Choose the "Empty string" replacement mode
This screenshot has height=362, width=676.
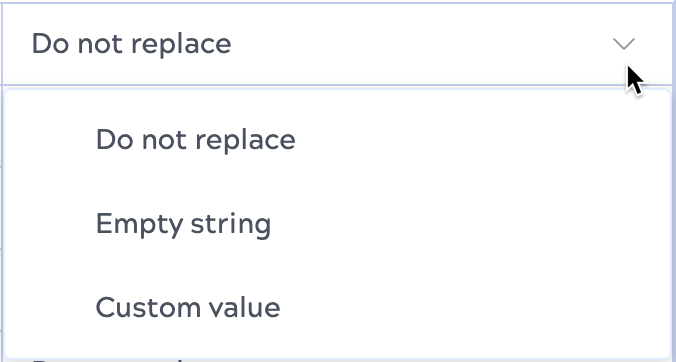pos(338,224)
